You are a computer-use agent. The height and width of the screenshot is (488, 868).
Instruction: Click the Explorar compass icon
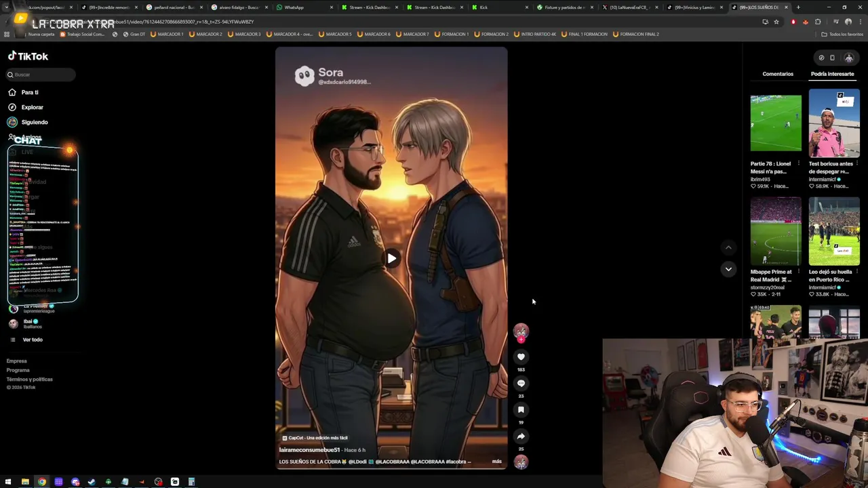12,107
